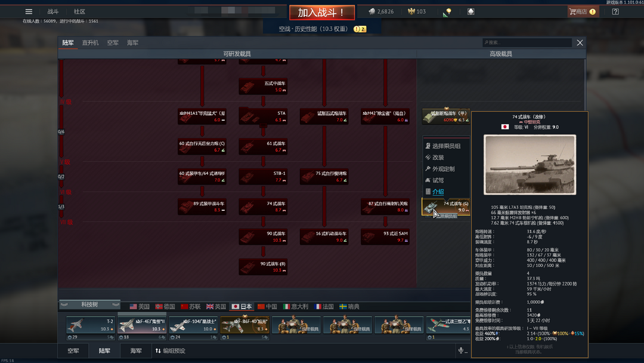Select the 苏联 nation tab
The height and width of the screenshot is (363, 644).
[191, 307]
